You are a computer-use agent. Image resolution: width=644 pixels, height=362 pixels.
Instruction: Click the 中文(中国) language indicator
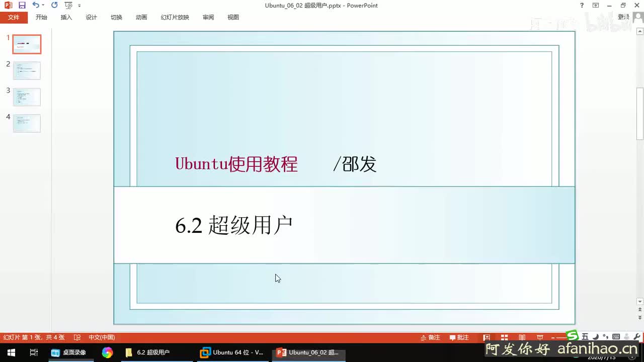point(102,337)
